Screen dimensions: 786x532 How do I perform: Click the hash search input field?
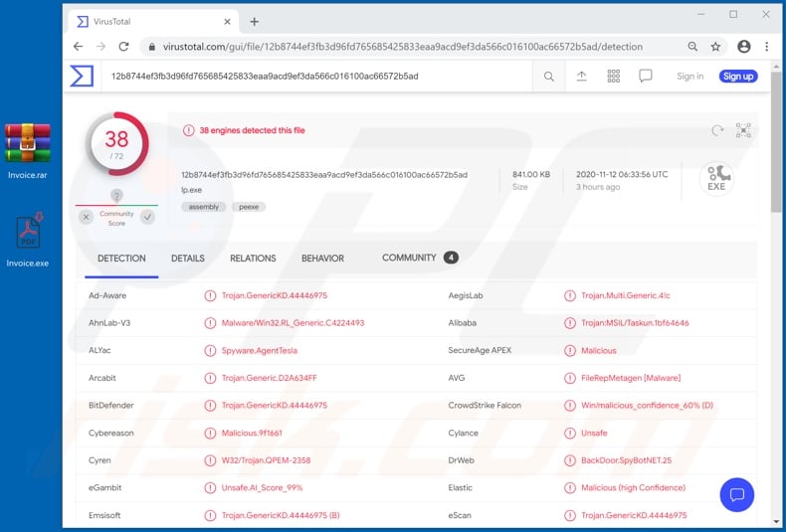point(316,77)
